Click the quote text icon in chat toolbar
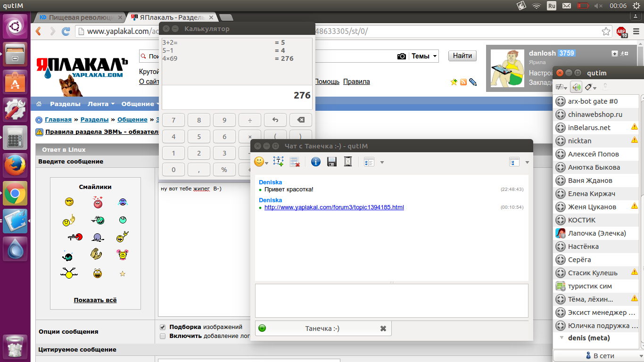The height and width of the screenshot is (362, 644). (278, 162)
